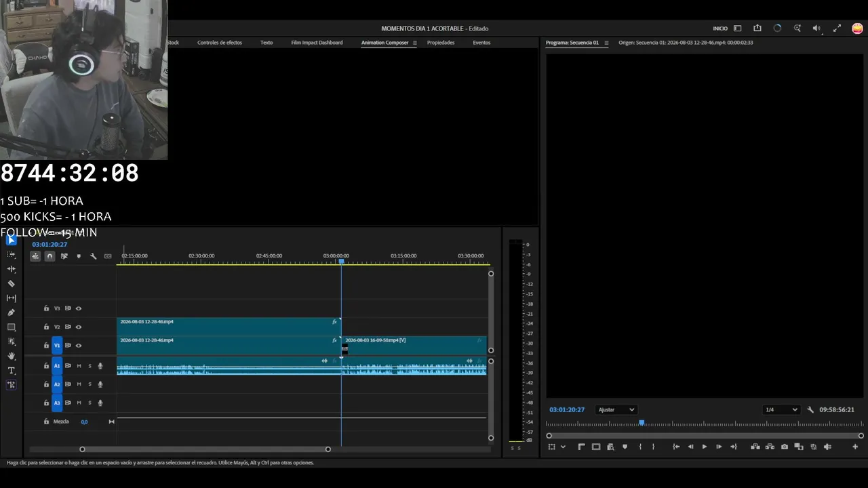Click the closed captions track icon
This screenshot has width=868, height=488.
108,256
